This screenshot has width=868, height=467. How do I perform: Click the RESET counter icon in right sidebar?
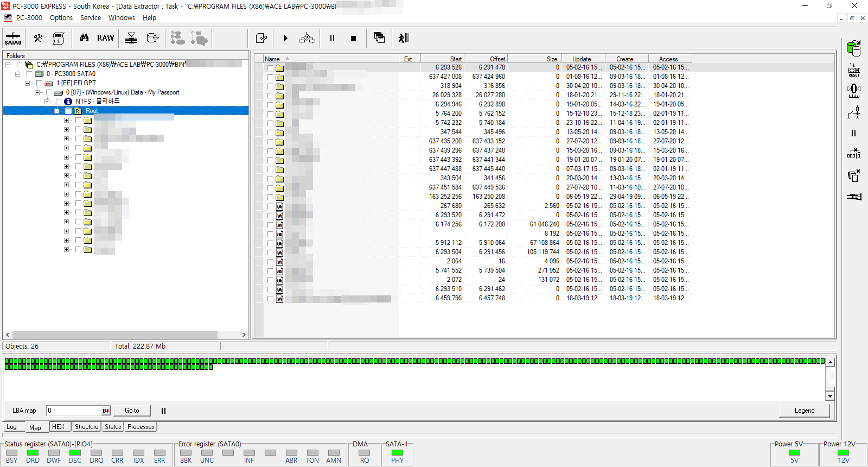tap(854, 70)
